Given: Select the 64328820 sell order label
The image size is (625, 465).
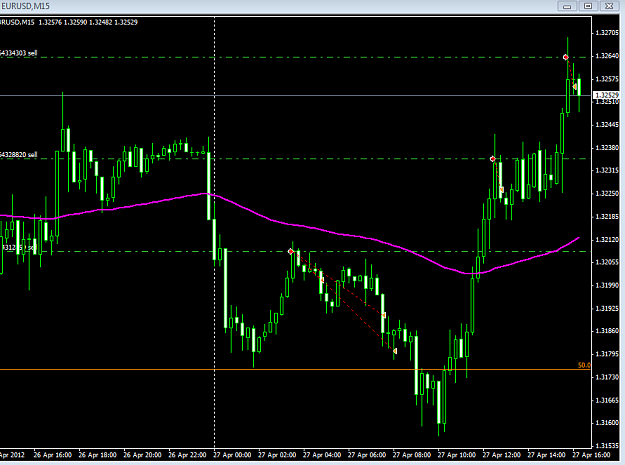Looking at the screenshot, I should pyautogui.click(x=18, y=155).
